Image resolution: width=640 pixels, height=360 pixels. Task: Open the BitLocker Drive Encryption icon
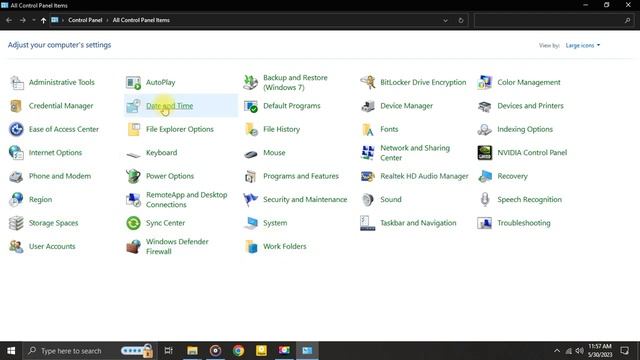point(368,82)
